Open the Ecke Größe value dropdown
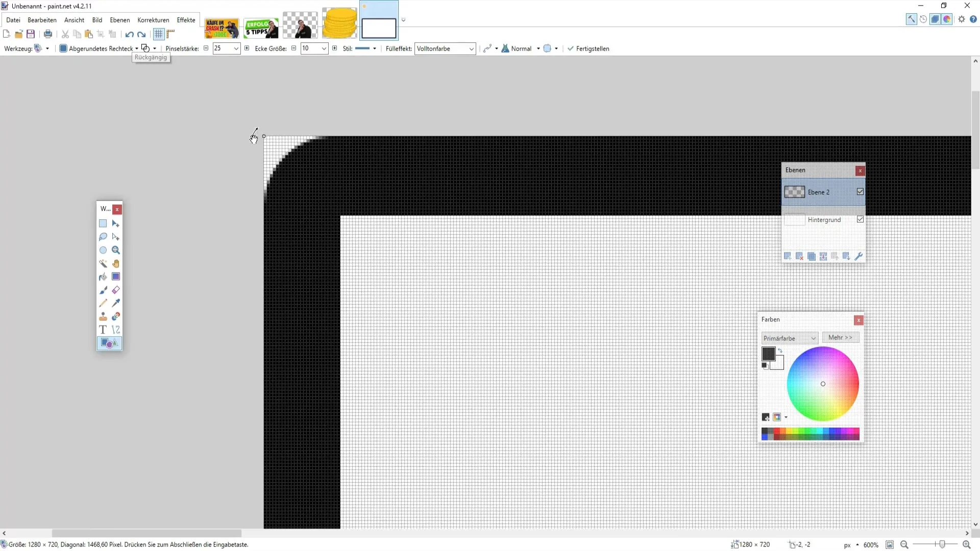 pyautogui.click(x=324, y=48)
